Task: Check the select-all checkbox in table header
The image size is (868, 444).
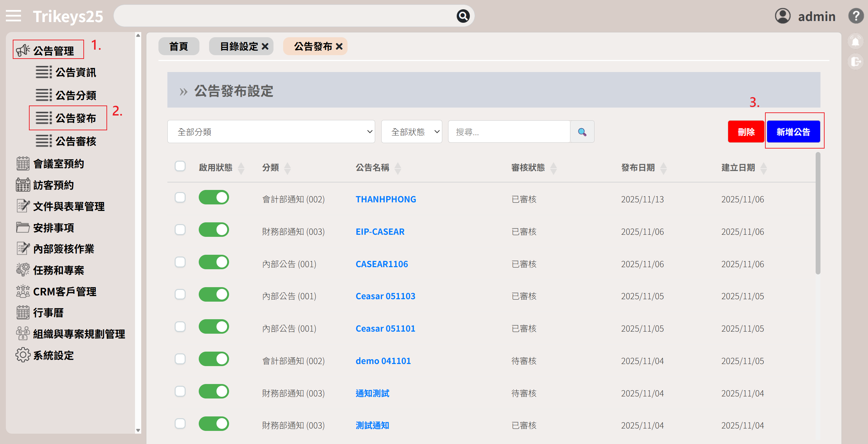Action: (x=180, y=166)
